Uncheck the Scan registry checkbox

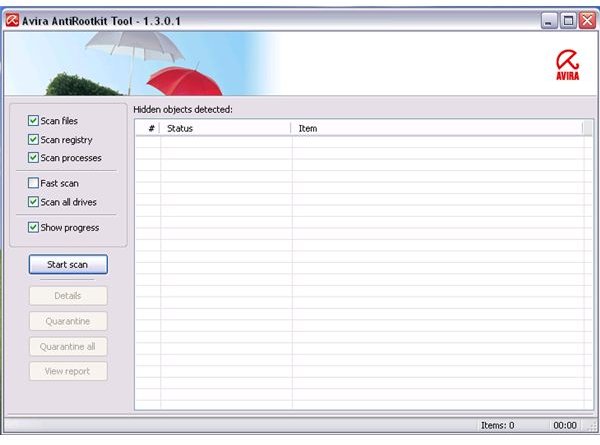[33, 139]
